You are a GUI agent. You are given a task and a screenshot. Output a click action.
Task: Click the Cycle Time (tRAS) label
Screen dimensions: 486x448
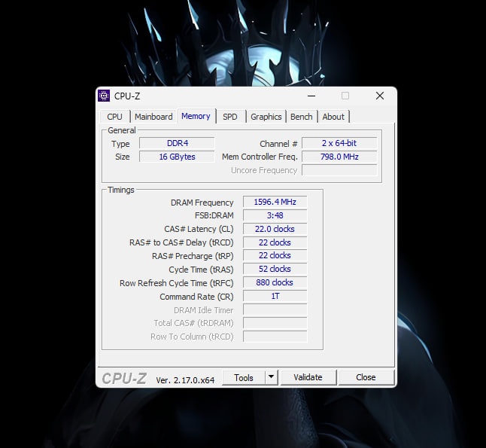coord(201,270)
